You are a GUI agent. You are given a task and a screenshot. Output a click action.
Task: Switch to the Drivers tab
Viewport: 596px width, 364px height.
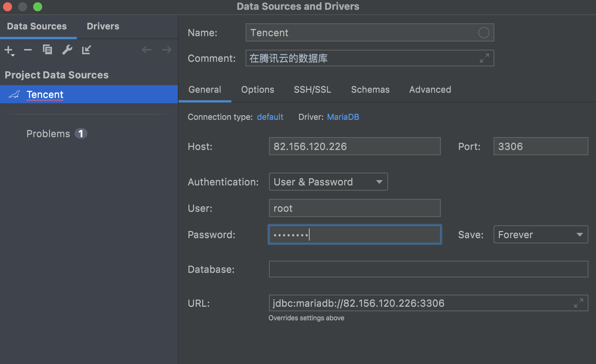point(103,26)
